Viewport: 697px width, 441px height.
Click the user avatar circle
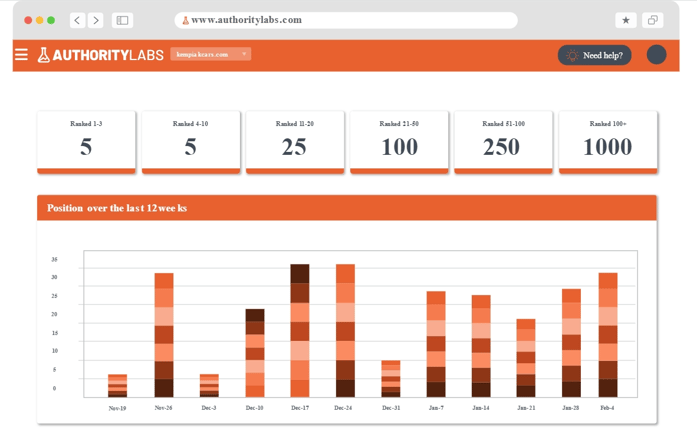pos(656,55)
